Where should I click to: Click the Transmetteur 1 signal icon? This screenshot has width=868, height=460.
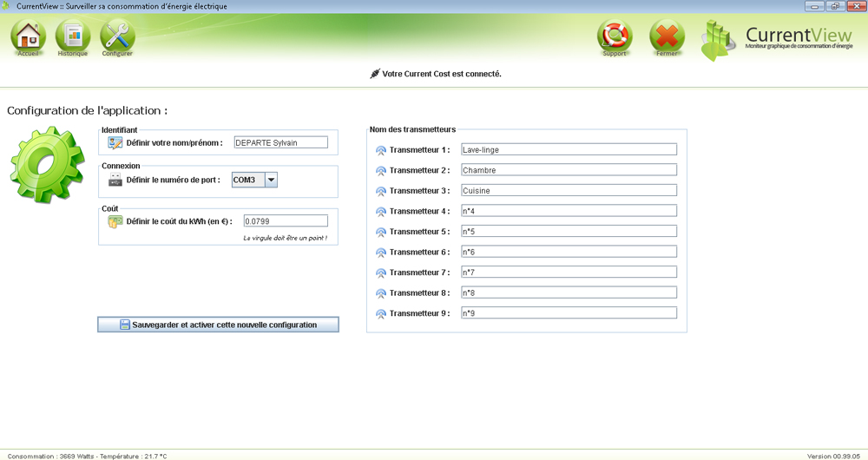pyautogui.click(x=380, y=150)
